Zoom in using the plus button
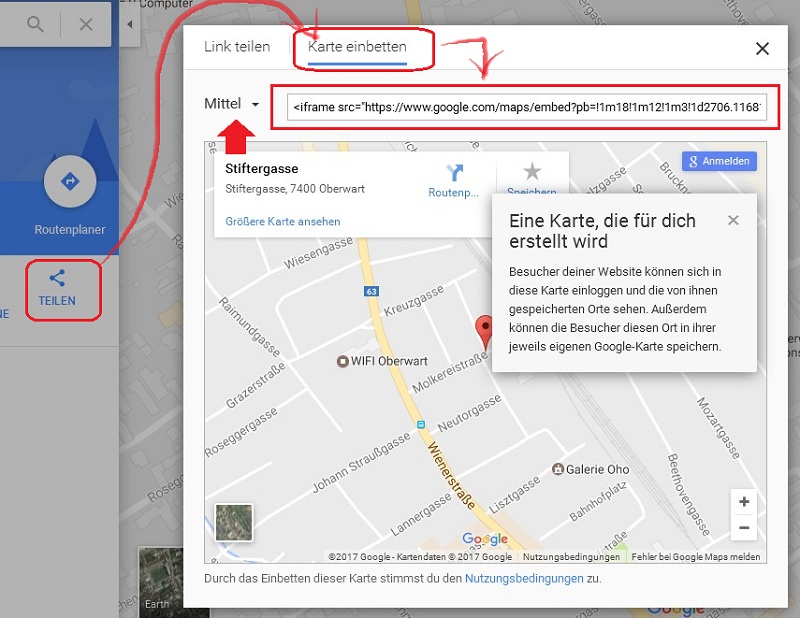 click(743, 501)
